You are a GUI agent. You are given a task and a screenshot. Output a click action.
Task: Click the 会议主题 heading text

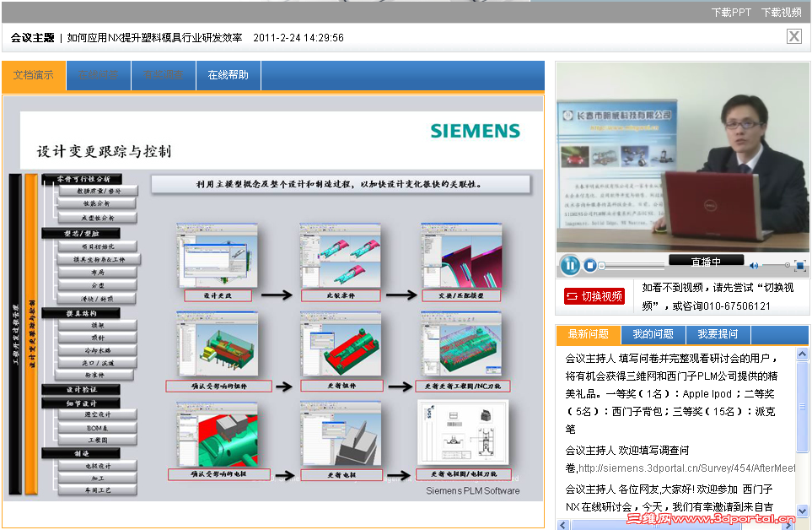pos(33,38)
